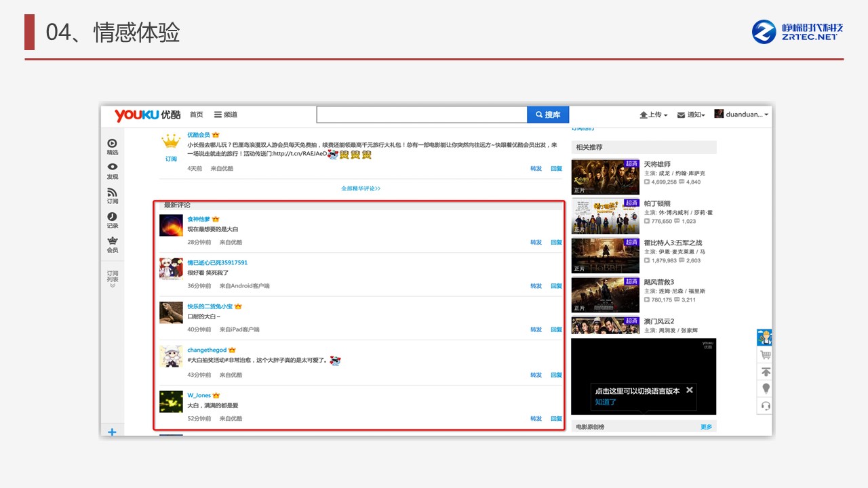The width and height of the screenshot is (868, 488).
Task: Click the lightbulb feedback icon
Action: point(766,388)
